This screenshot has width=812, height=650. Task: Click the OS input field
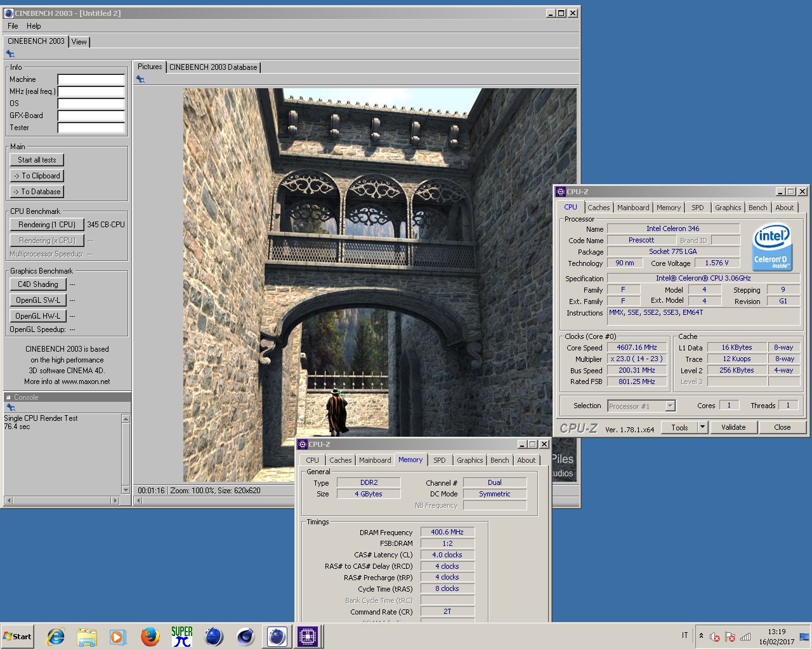pyautogui.click(x=91, y=103)
